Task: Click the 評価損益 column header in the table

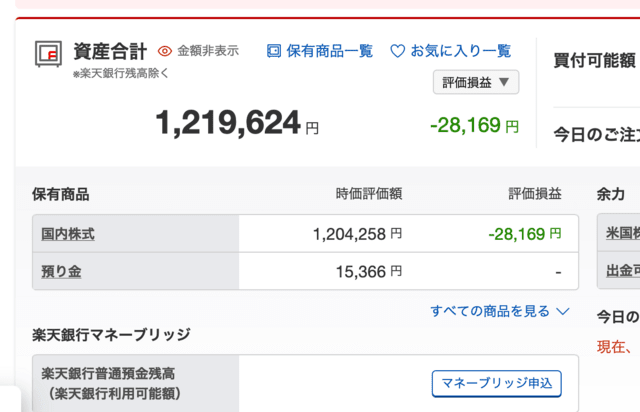Action: [535, 194]
